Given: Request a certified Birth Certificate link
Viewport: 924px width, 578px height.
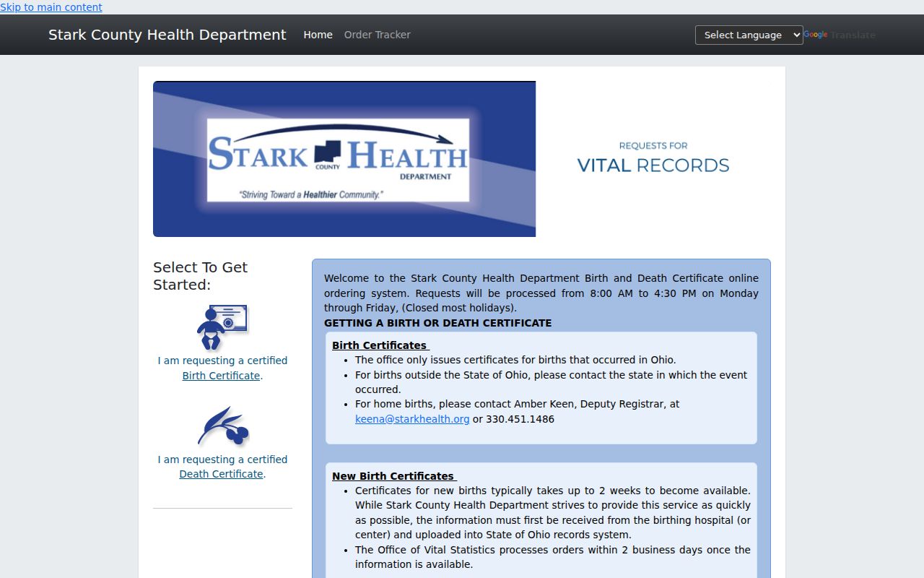Looking at the screenshot, I should (221, 376).
